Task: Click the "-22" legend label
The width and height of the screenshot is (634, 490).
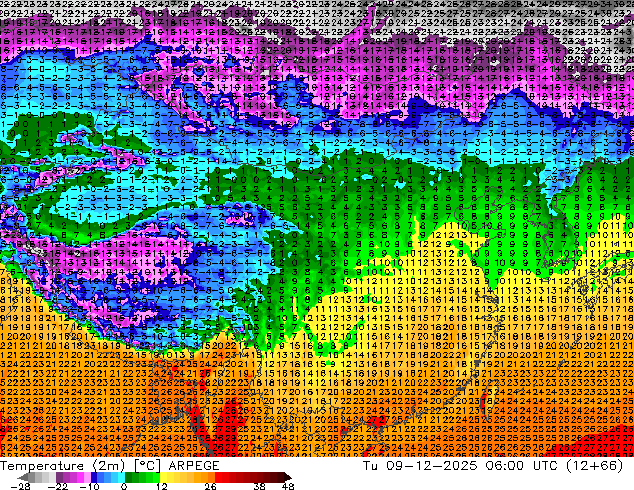Action: [58, 486]
